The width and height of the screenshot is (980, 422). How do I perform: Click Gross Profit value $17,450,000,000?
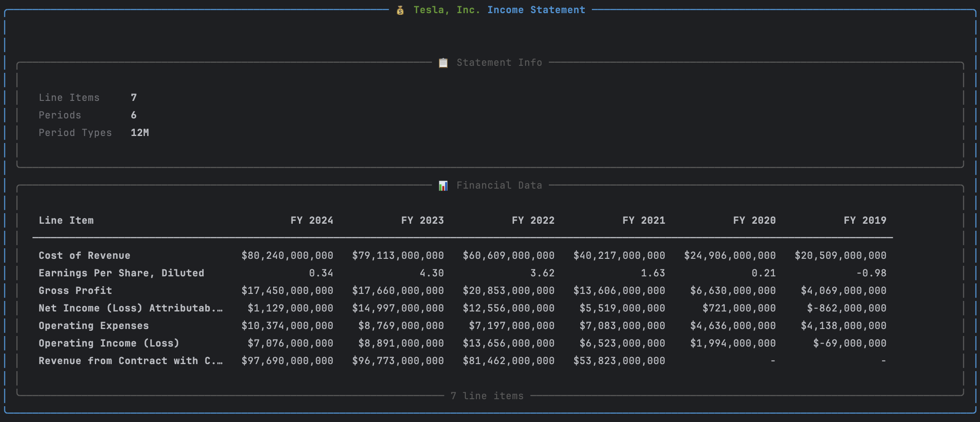point(287,290)
